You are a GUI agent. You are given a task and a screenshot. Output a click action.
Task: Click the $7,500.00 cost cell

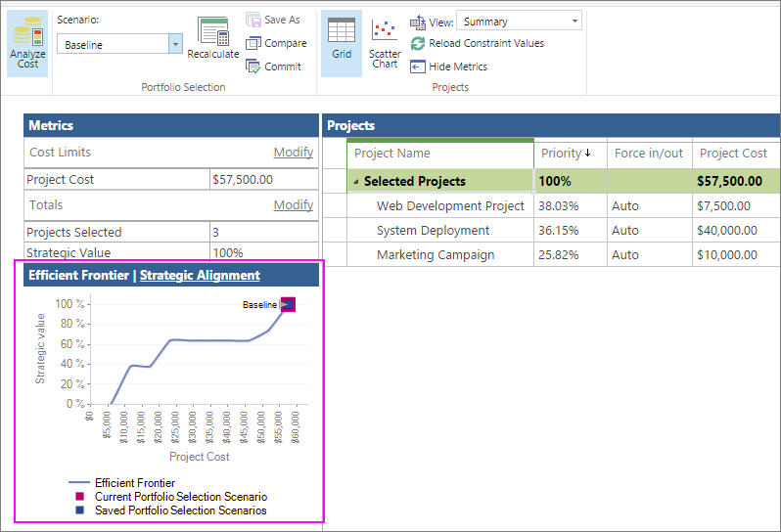pos(736,206)
